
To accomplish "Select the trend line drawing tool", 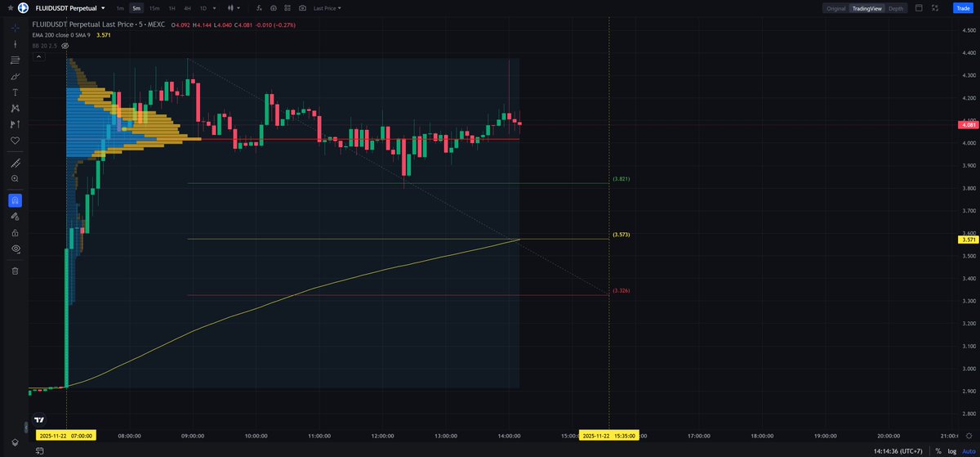I will (x=15, y=44).
